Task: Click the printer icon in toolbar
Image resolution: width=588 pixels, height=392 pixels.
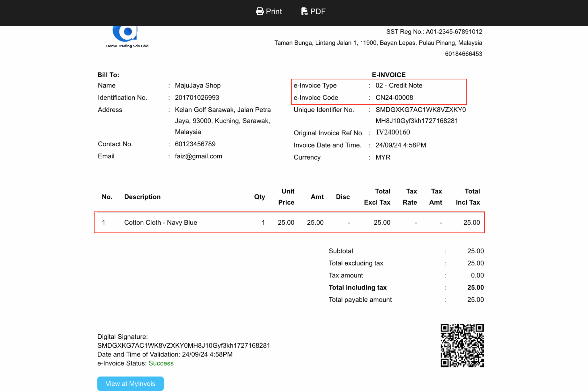Action: coord(260,11)
